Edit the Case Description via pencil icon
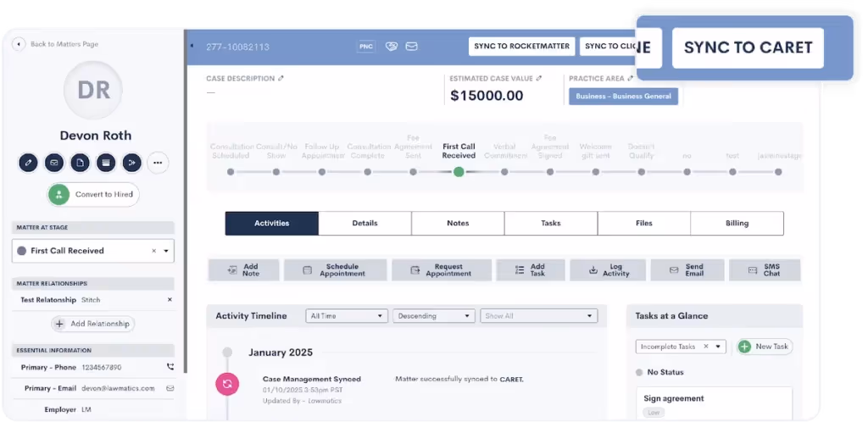The width and height of the screenshot is (868, 422). click(281, 79)
